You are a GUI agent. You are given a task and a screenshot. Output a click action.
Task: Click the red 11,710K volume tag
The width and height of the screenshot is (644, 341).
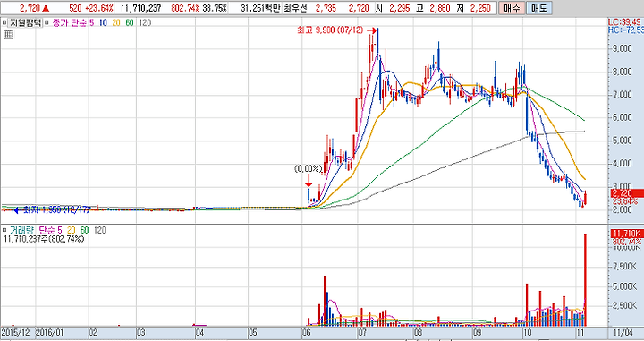point(627,234)
